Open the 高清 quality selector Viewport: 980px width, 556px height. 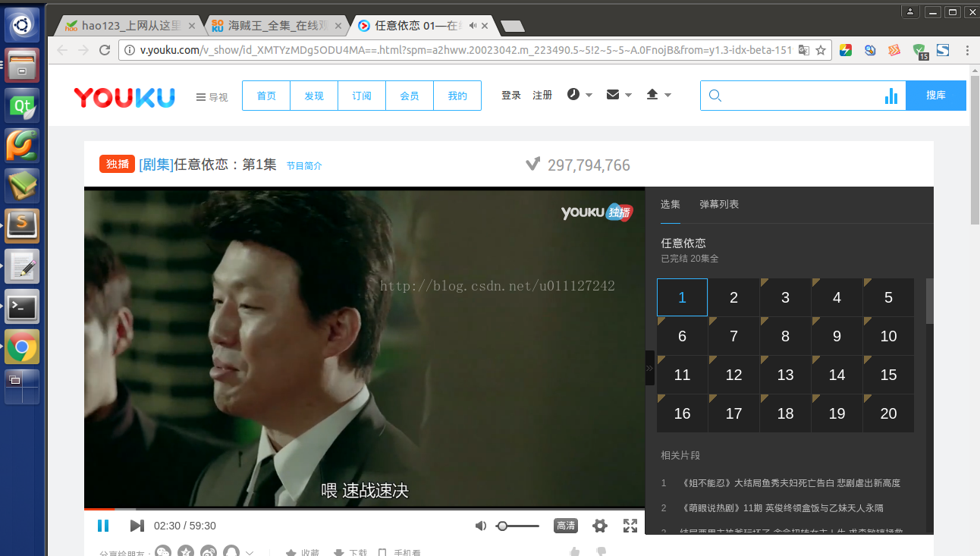[566, 526]
